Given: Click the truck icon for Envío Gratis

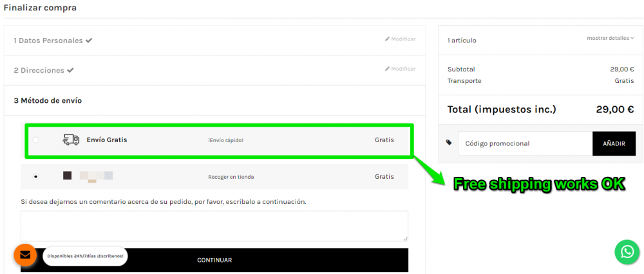Looking at the screenshot, I should pyautogui.click(x=71, y=140).
